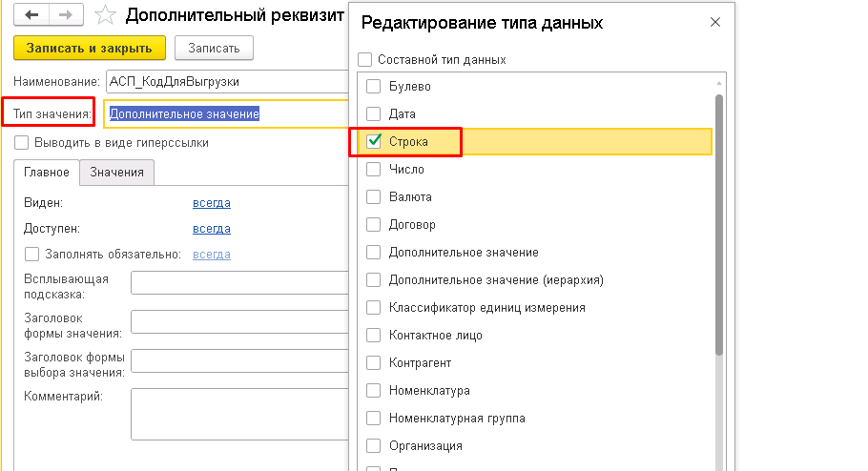This screenshot has width=868, height=471.
Task: Check 'Классификатор единиц измерения' checkbox
Action: click(x=374, y=308)
